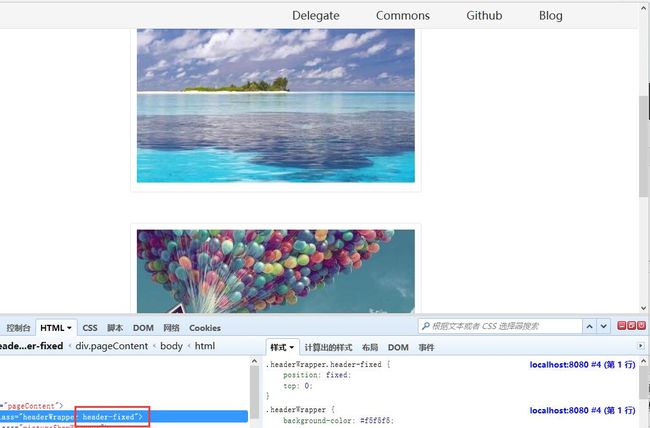Screen dimensions: 650x428
Task: Switch to 计算出的样式 computed tab
Action: coord(328,347)
